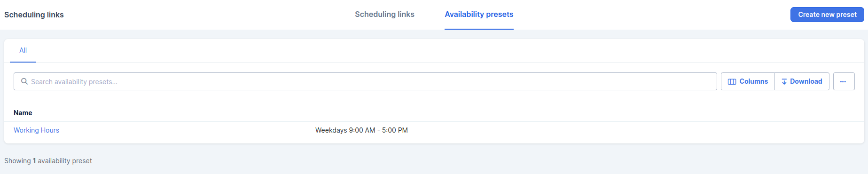Sort by the Name column header
The height and width of the screenshot is (174, 868).
pyautogui.click(x=23, y=113)
